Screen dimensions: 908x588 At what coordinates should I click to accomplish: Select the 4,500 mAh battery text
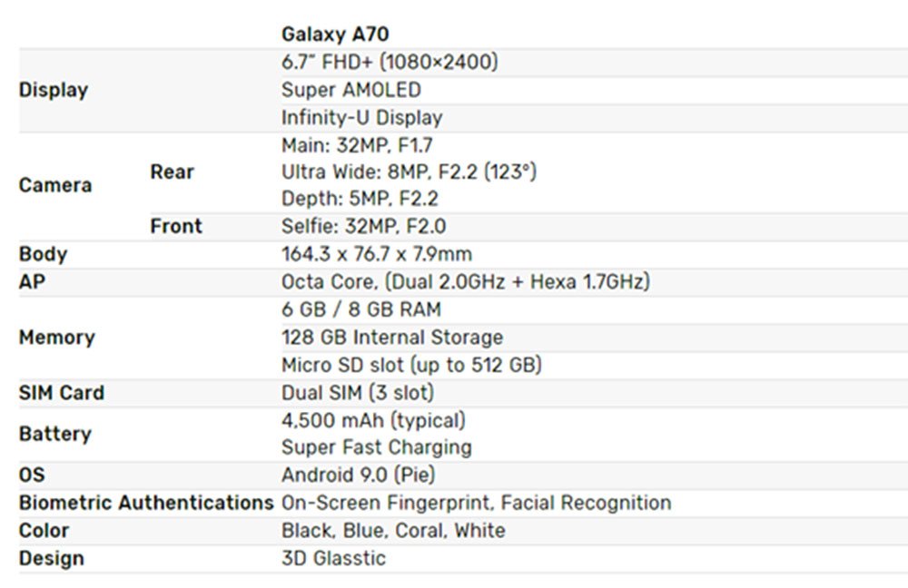[373, 420]
